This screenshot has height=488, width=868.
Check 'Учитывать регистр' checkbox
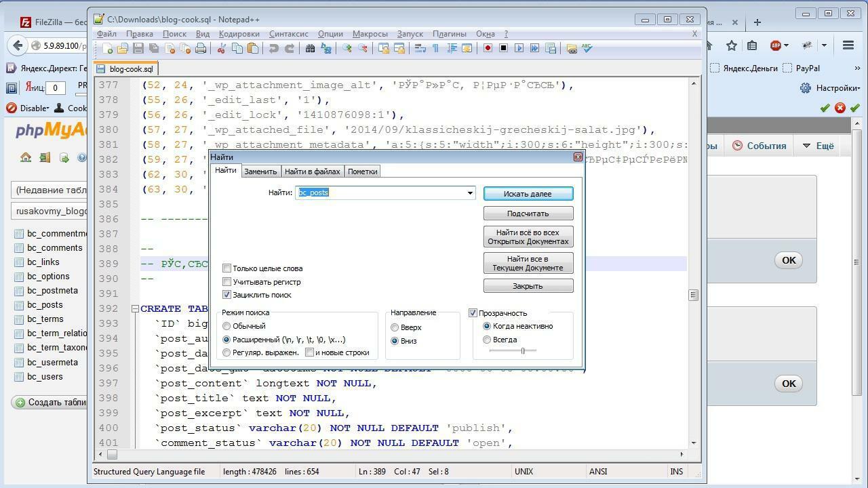pyautogui.click(x=227, y=282)
